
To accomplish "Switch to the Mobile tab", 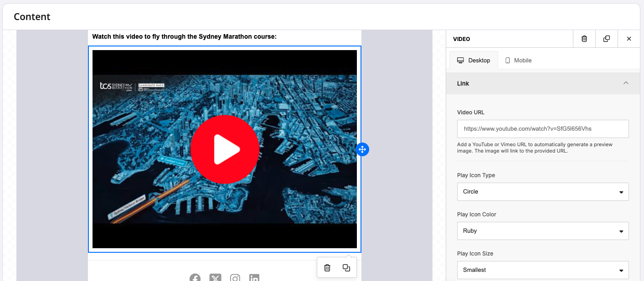I will point(518,61).
